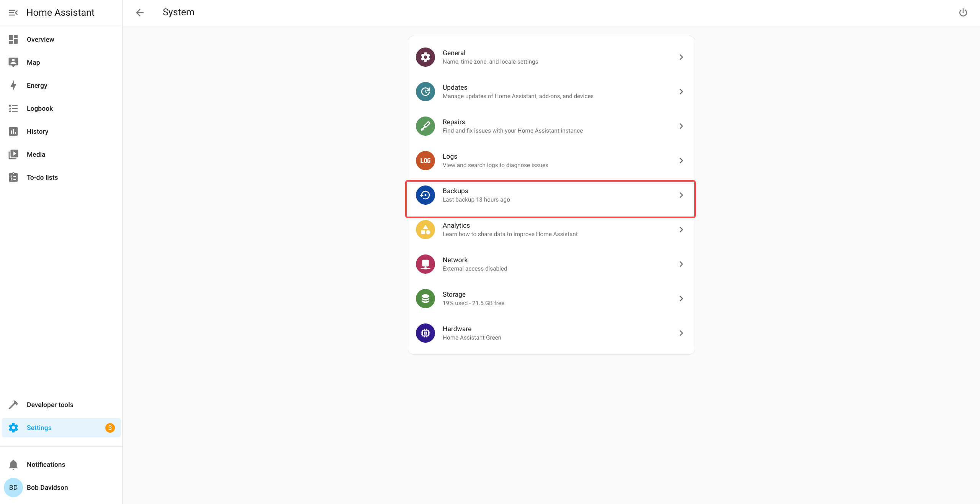The image size is (980, 504).
Task: Open the Analytics settings entry
Action: 551,230
